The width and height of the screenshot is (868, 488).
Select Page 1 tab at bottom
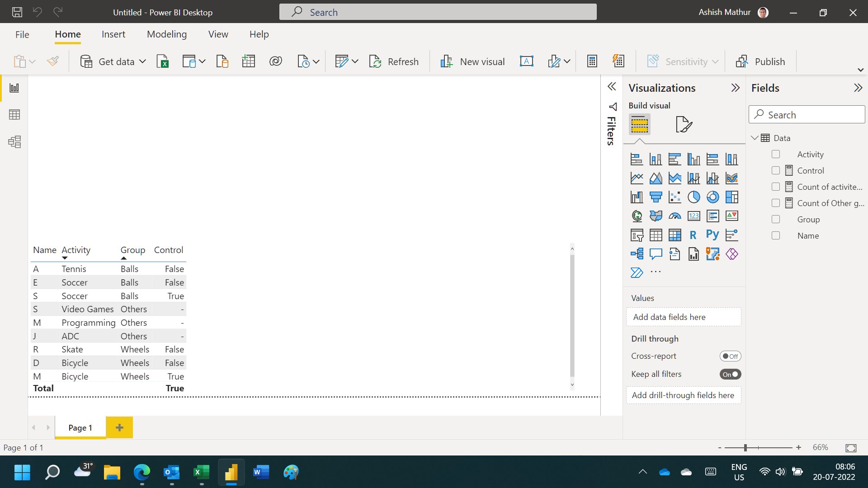pos(80,427)
